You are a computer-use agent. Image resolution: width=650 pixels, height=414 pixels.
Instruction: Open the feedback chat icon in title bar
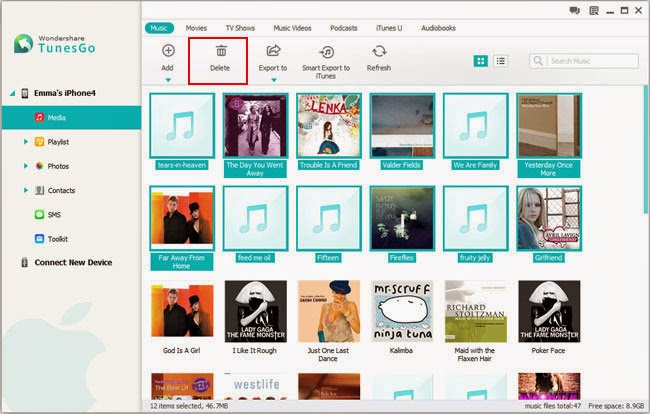click(x=575, y=10)
